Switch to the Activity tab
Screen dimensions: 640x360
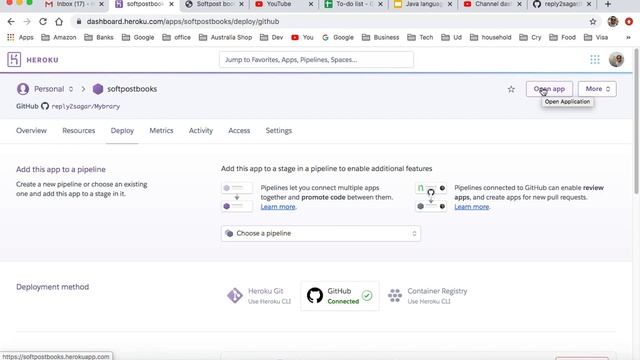(201, 131)
